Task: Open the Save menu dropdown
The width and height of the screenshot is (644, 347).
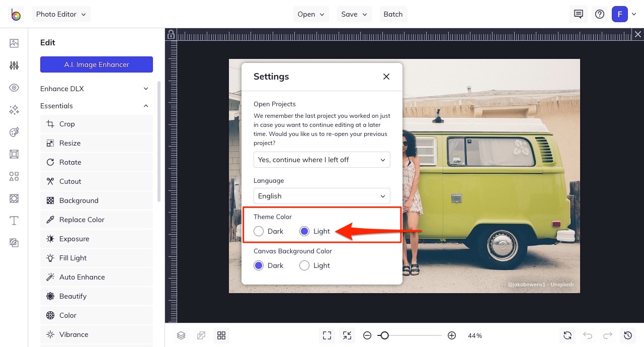Action: tap(354, 14)
